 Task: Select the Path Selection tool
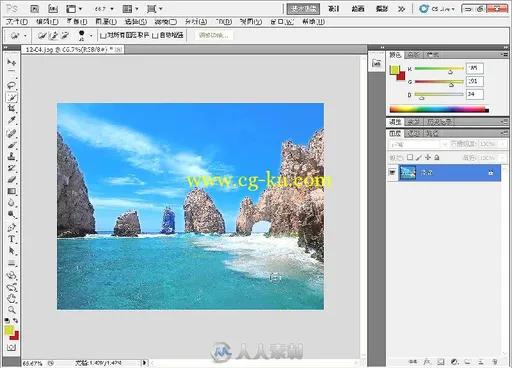(11, 251)
